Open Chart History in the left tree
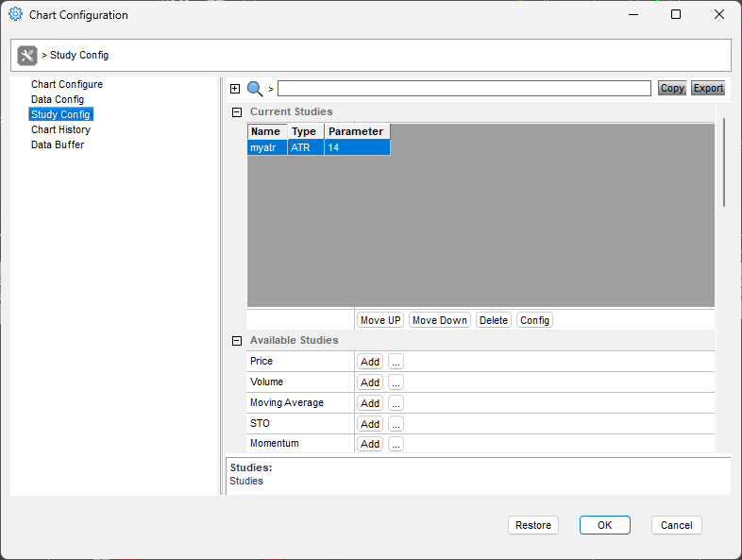 (x=60, y=129)
